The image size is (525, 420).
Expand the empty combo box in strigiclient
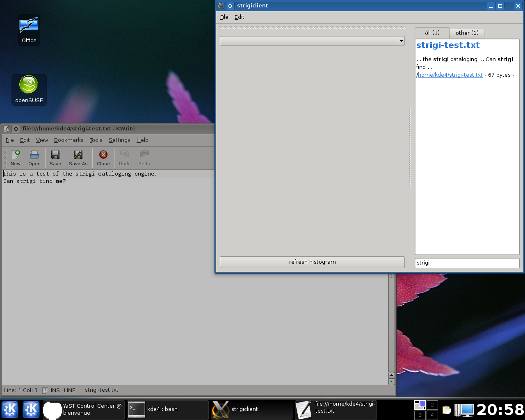point(401,41)
